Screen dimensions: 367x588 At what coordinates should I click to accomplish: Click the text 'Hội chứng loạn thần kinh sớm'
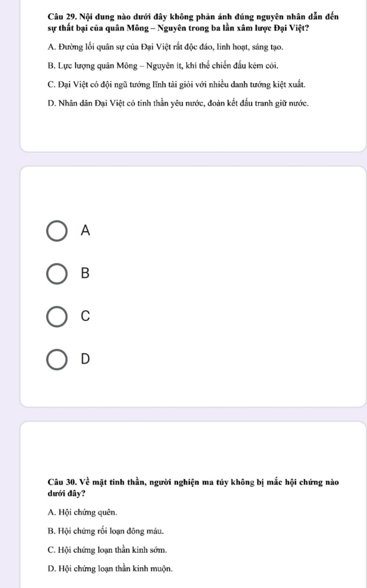coord(113,550)
